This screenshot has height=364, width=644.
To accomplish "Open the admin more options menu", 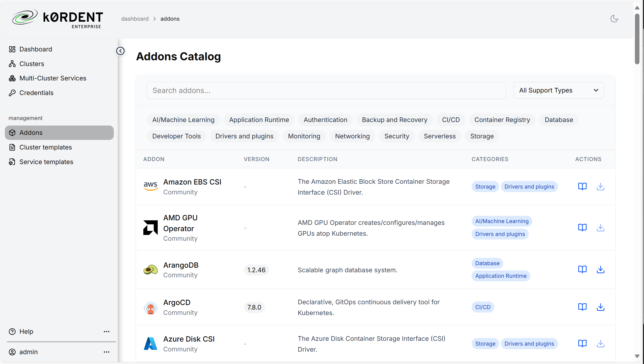I will click(x=106, y=352).
